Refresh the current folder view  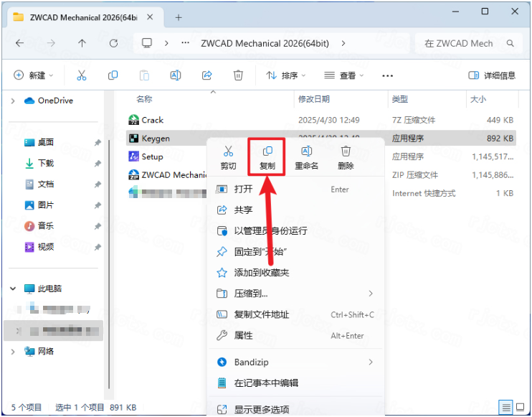[113, 43]
